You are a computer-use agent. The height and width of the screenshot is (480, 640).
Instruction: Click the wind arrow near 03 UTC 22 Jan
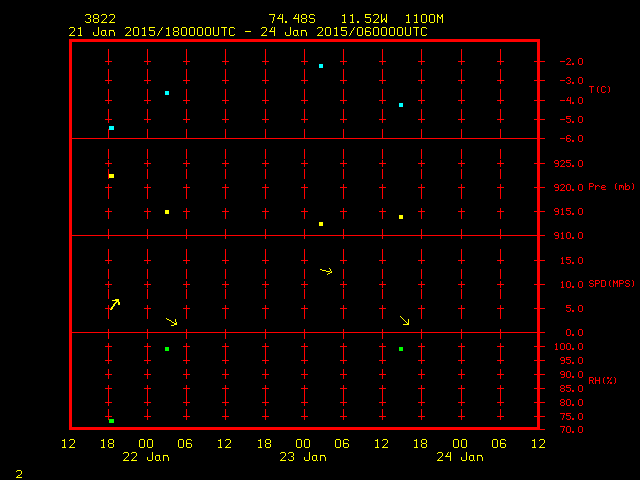click(171, 321)
